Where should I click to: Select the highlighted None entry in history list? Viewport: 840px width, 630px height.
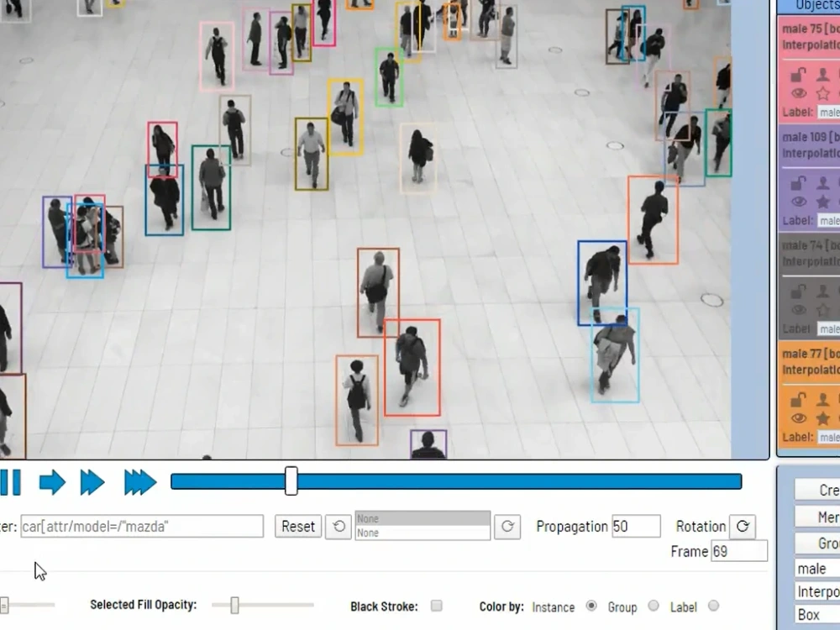click(x=423, y=518)
